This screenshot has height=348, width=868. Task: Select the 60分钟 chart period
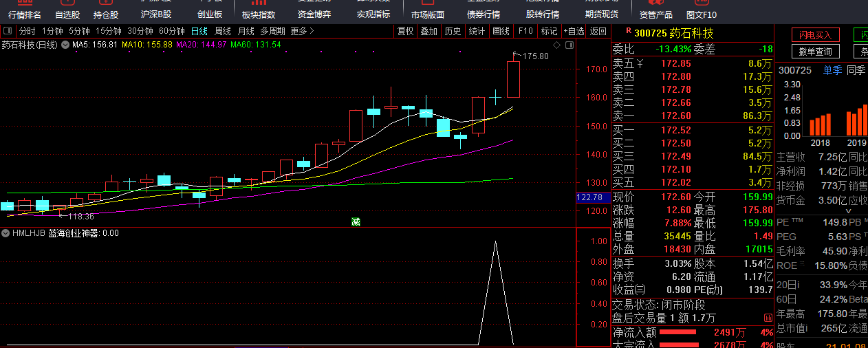click(171, 31)
